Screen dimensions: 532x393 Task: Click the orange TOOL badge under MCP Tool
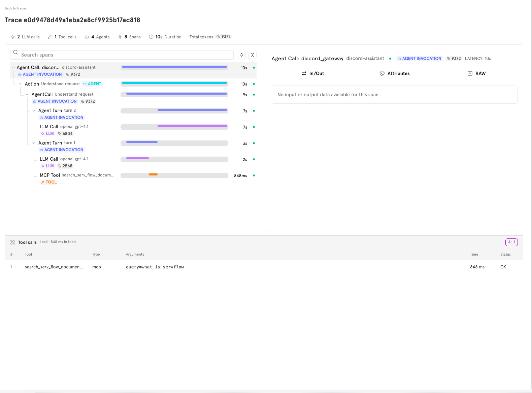tap(49, 182)
